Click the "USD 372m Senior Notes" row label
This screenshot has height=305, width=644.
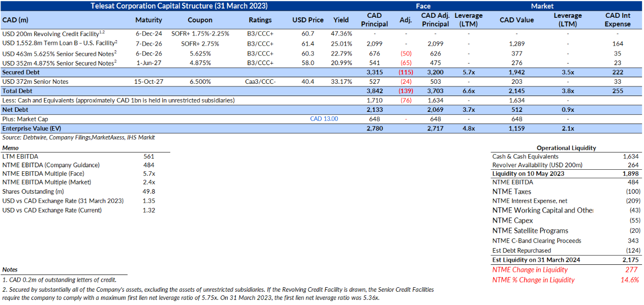click(x=36, y=82)
